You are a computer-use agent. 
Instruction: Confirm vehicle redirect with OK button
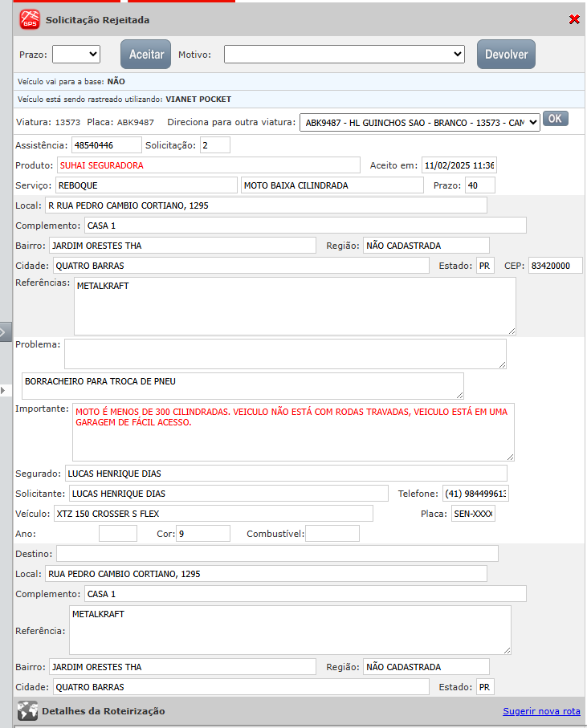point(556,119)
